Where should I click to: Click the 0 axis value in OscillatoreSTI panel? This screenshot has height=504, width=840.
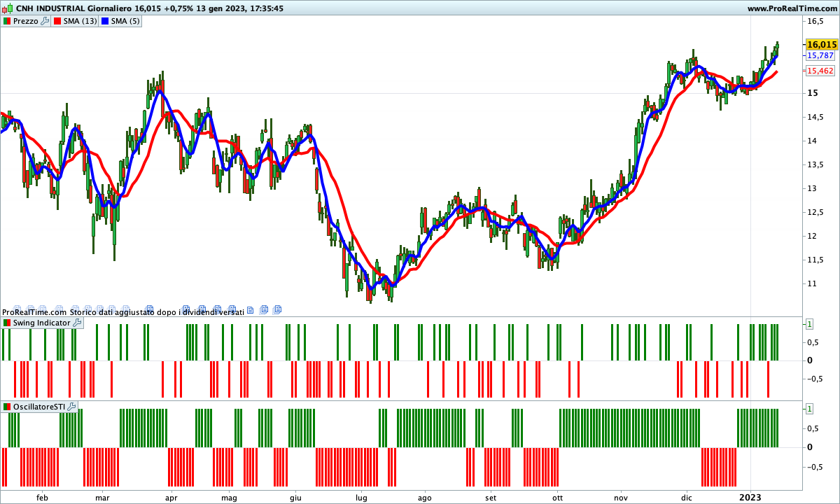(810, 447)
